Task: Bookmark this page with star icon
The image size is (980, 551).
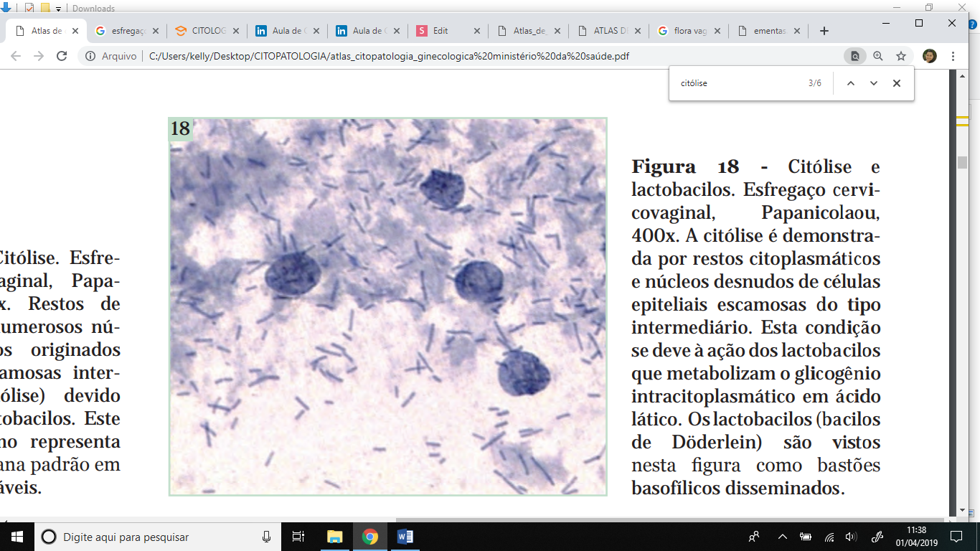Action: [900, 56]
